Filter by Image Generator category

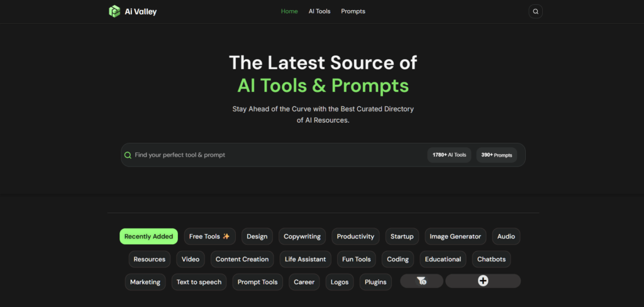point(455,237)
